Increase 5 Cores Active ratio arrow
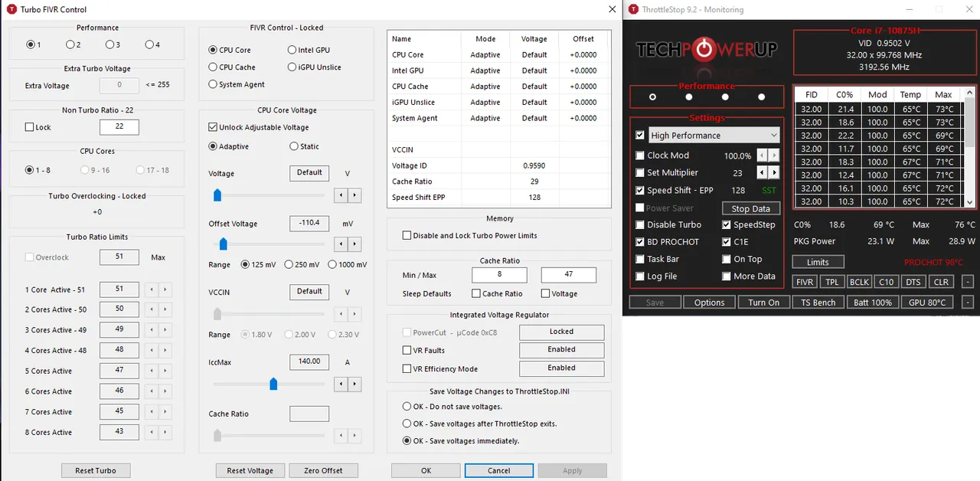 [x=165, y=371]
